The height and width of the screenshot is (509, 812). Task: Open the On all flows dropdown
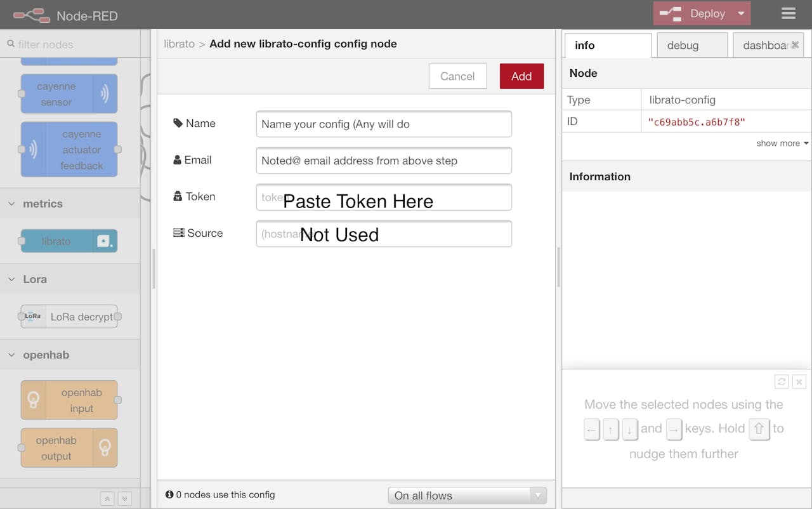tap(468, 496)
